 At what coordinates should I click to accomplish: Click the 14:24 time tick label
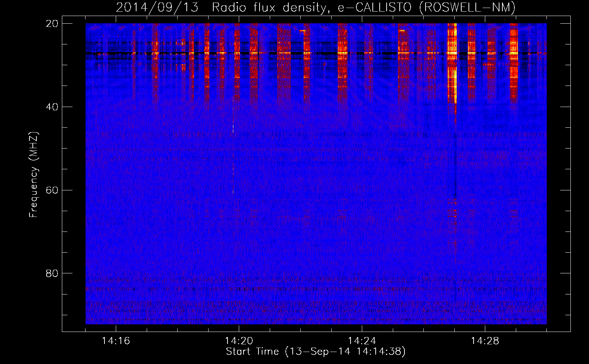click(x=362, y=341)
